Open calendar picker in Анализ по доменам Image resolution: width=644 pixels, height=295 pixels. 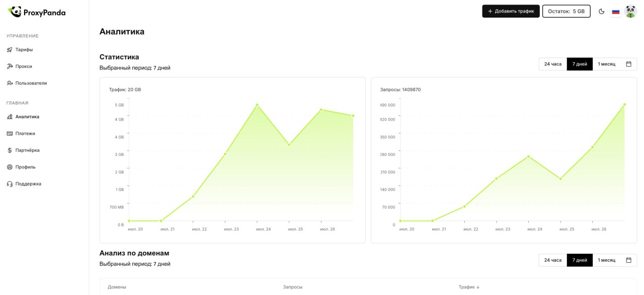pos(628,260)
